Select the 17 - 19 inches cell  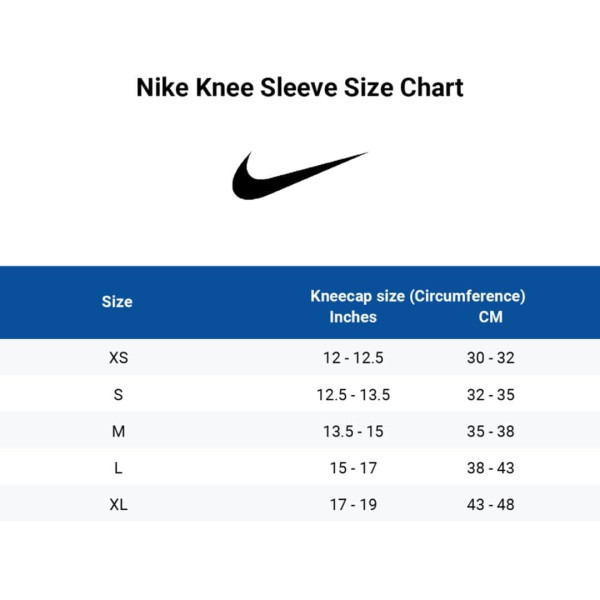(353, 505)
